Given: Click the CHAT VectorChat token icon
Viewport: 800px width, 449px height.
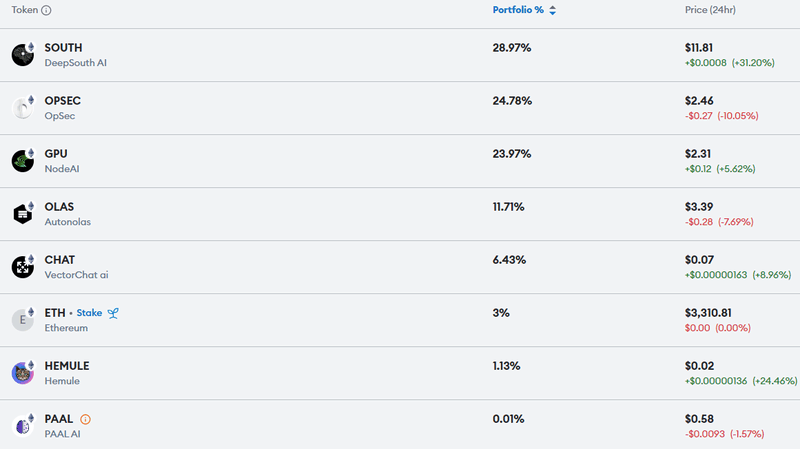Looking at the screenshot, I should [23, 267].
